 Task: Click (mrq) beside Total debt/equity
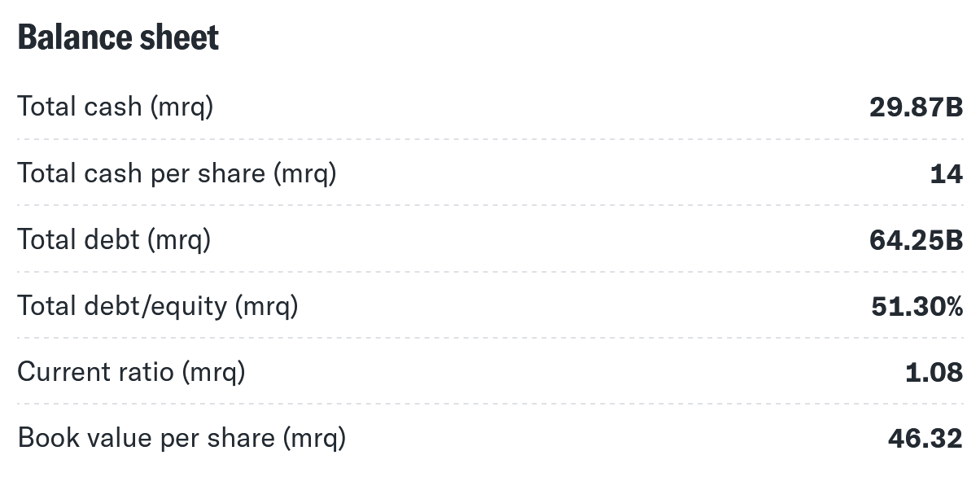(266, 306)
